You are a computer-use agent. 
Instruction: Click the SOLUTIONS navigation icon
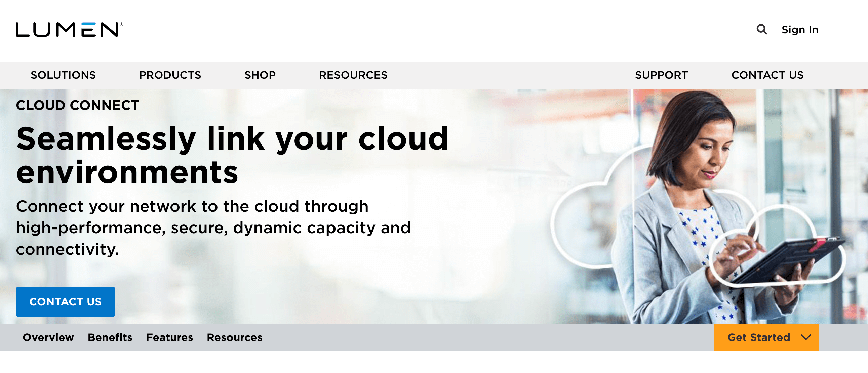coord(63,75)
